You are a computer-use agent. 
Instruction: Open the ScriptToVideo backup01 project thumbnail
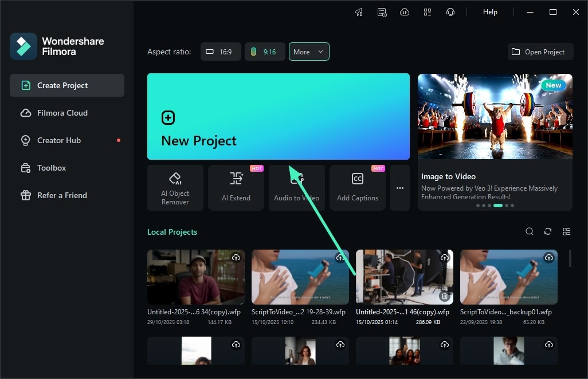click(508, 277)
